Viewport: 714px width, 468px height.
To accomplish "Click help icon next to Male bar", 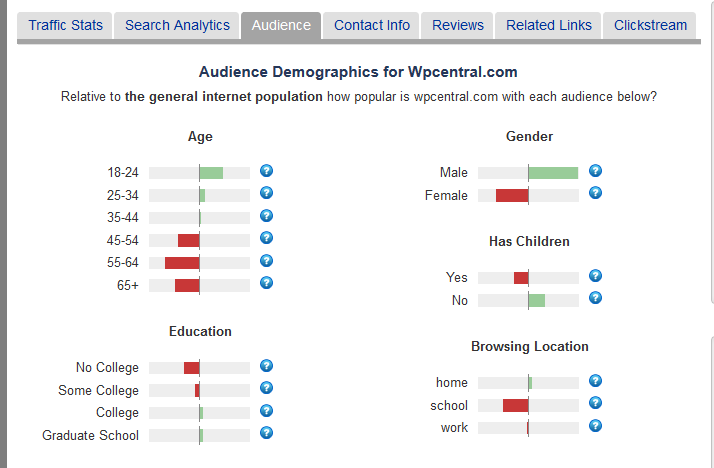I will coord(595,171).
